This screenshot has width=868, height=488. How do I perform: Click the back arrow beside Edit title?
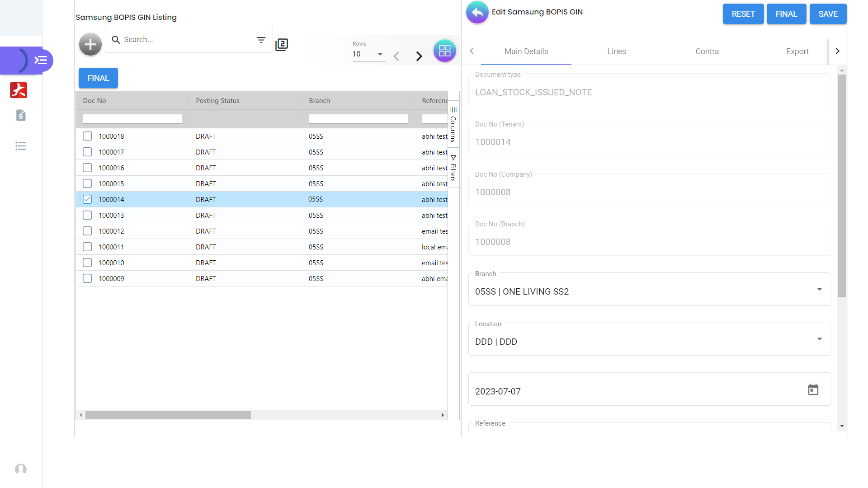(x=477, y=12)
